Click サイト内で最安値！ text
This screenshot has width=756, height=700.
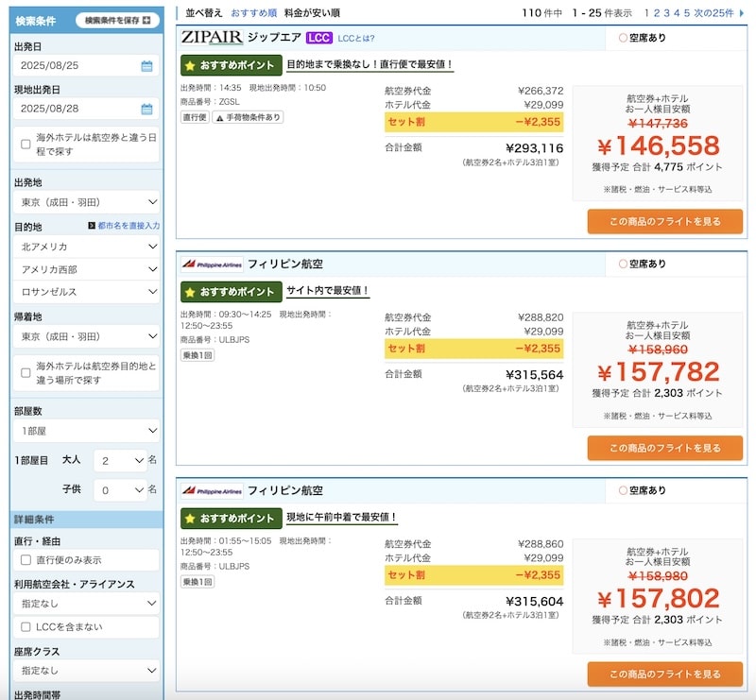coord(328,290)
